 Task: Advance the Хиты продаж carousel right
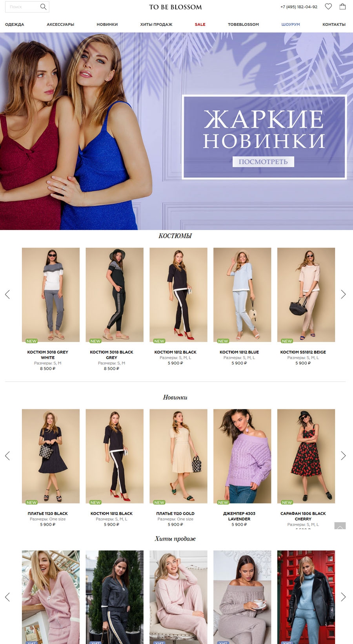click(x=343, y=597)
